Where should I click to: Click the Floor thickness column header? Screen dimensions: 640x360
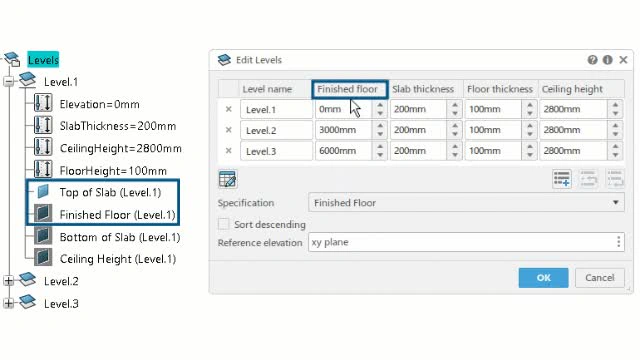[500, 89]
